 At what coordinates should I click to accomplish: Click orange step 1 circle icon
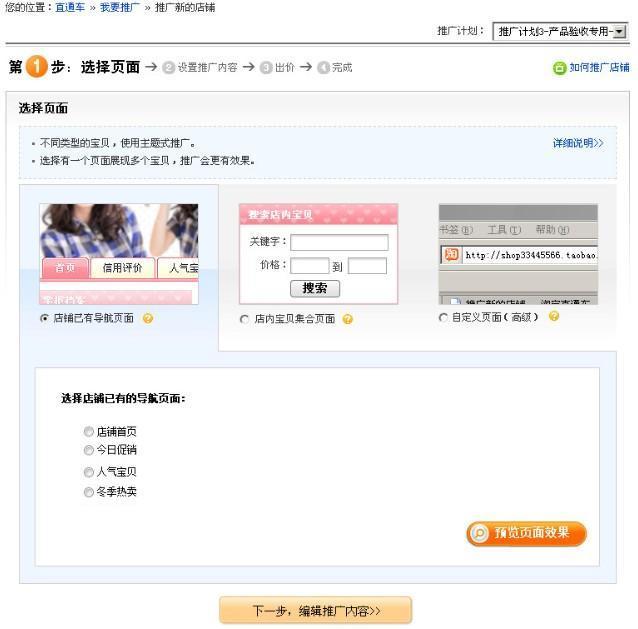click(36, 66)
